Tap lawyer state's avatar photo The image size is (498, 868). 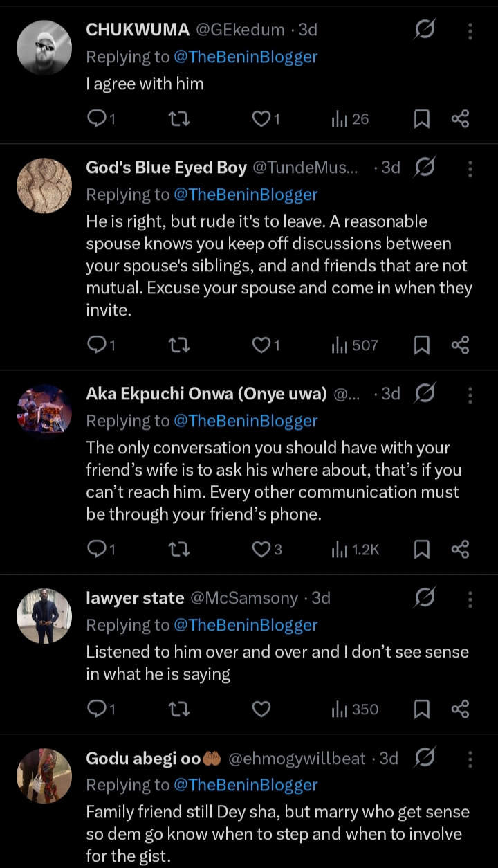tap(44, 616)
